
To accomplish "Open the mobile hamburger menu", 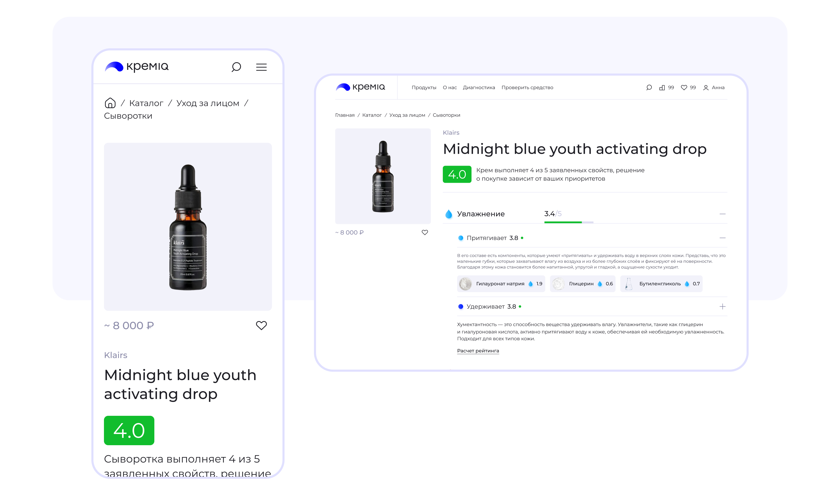I will tap(261, 67).
